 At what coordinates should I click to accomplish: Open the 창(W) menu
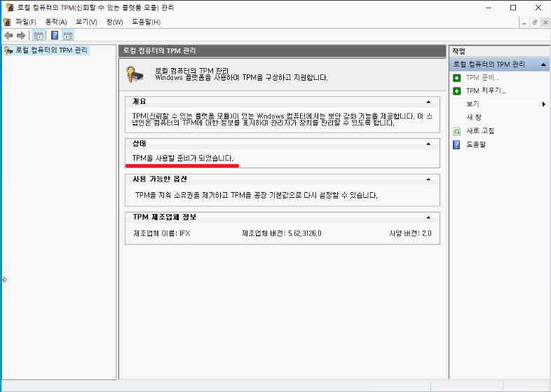[x=114, y=22]
